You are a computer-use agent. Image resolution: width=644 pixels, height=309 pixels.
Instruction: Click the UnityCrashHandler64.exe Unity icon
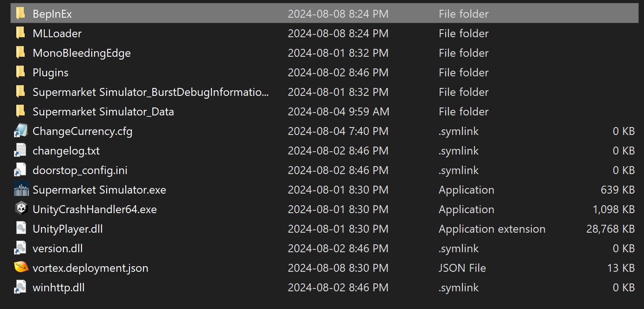21,209
